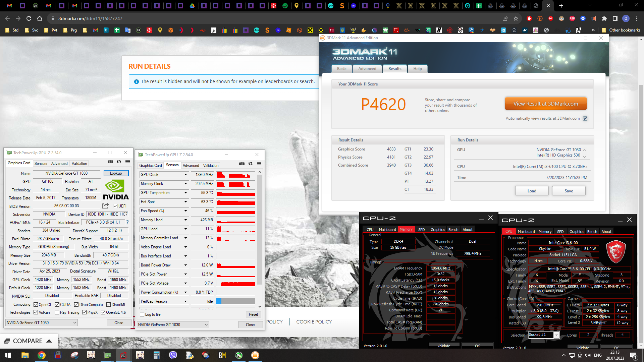Enable the Log to file checkbox
644x362 pixels.
142,314
